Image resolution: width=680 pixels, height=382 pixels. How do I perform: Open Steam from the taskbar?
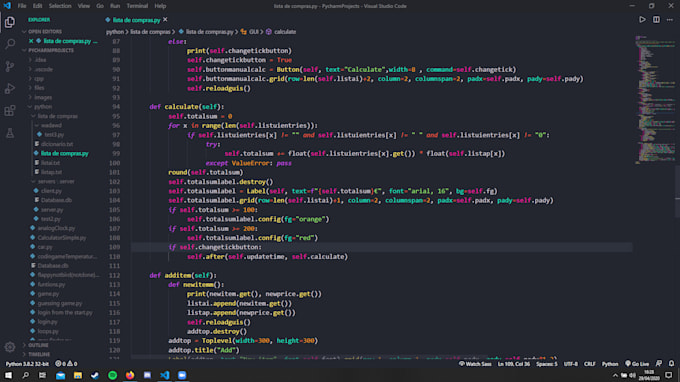pos(95,375)
